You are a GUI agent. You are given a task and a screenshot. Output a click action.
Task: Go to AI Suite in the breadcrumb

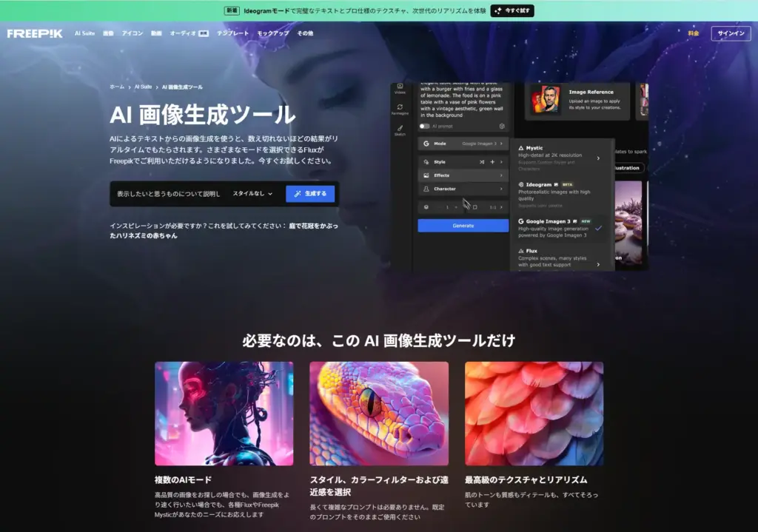click(x=143, y=87)
